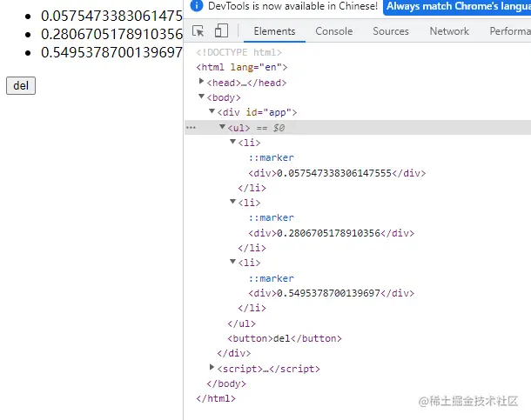Image resolution: width=531 pixels, height=420 pixels.
Task: Expand the head element node
Action: coord(201,81)
